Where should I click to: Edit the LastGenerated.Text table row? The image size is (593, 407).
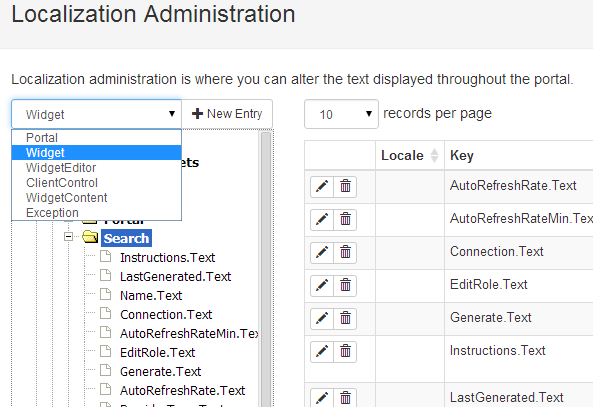coord(322,398)
